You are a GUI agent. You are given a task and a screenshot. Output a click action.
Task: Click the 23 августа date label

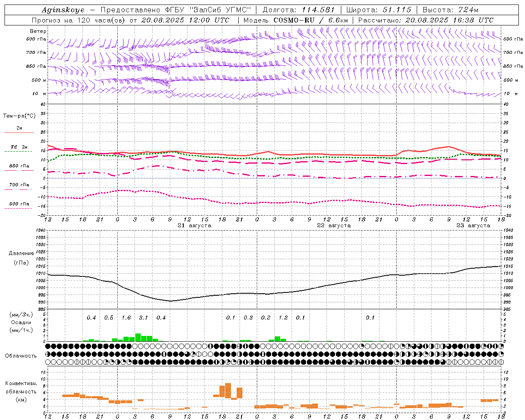pos(473,226)
